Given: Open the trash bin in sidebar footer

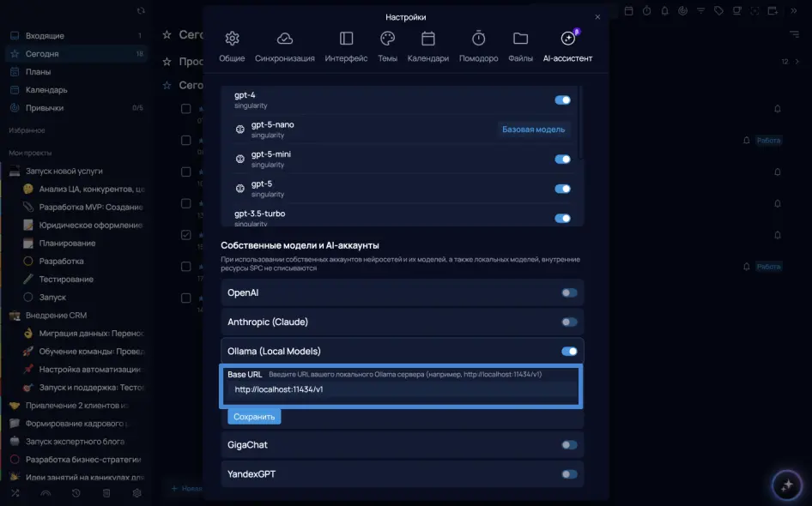Looking at the screenshot, I should [x=106, y=493].
